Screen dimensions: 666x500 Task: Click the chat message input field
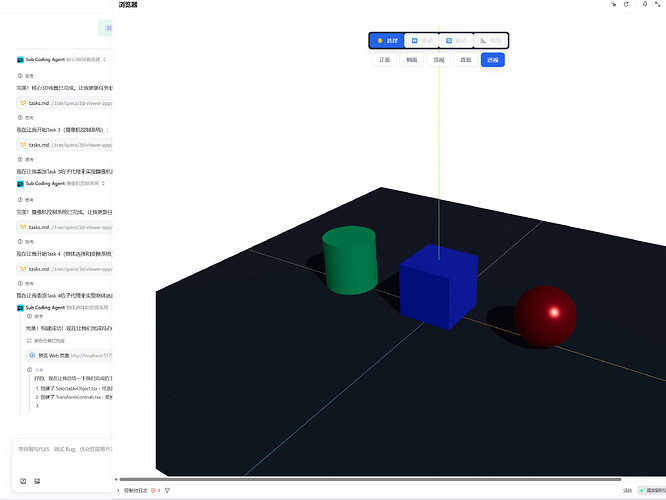point(64,449)
